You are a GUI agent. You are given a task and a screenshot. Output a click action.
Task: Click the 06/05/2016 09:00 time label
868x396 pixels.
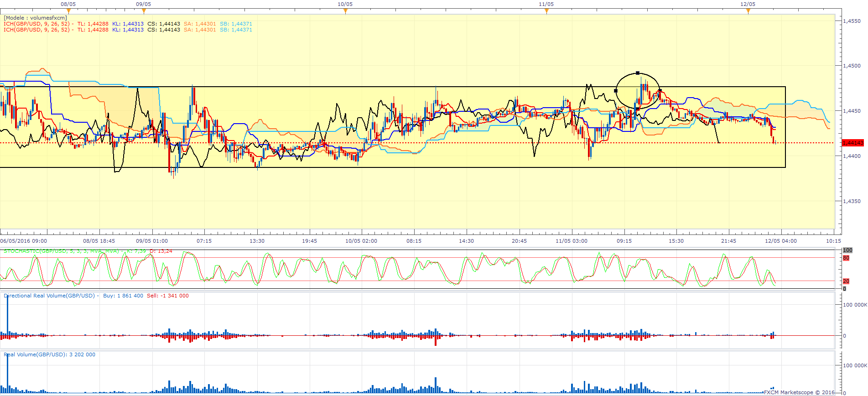coord(24,241)
